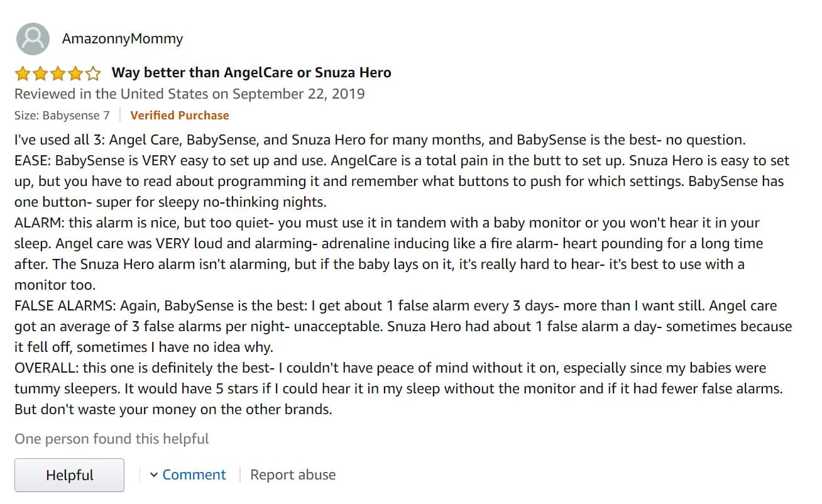Viewport: 822px width, 504px height.
Task: Expand the chevron next to Comment
Action: tap(154, 474)
